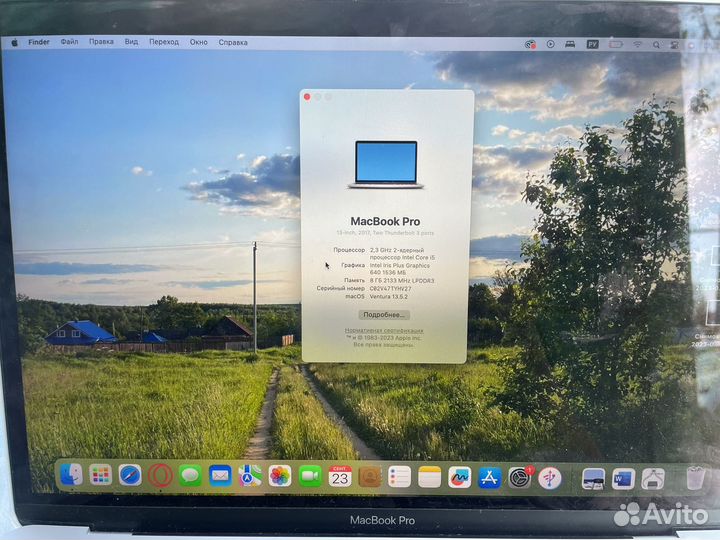Open the Contacts app
The height and width of the screenshot is (540, 720).
(370, 477)
